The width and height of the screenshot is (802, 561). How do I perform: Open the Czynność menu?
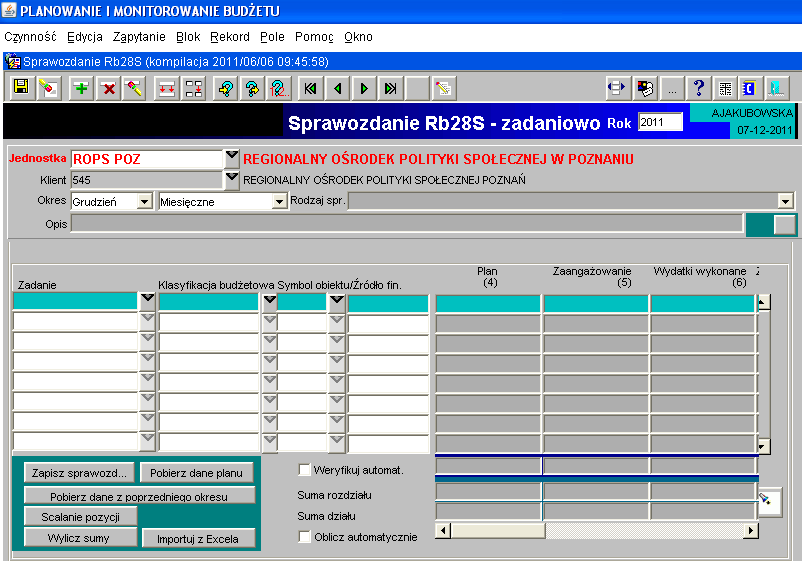click(30, 37)
